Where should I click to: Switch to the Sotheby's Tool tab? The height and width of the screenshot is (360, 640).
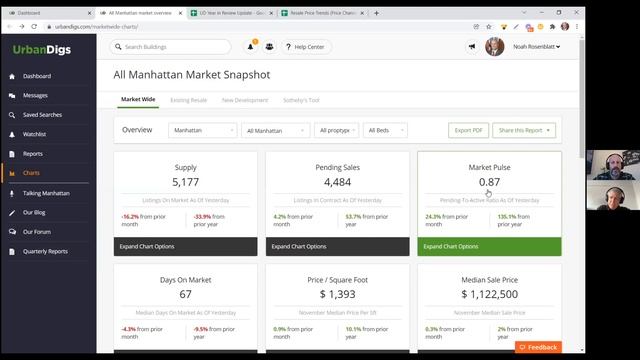[301, 100]
